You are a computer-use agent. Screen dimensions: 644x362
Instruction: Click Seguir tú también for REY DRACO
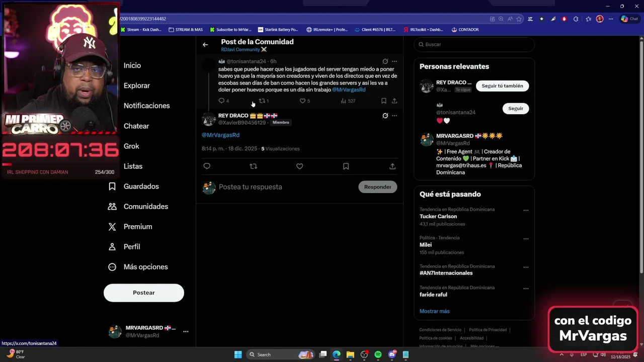point(502,86)
